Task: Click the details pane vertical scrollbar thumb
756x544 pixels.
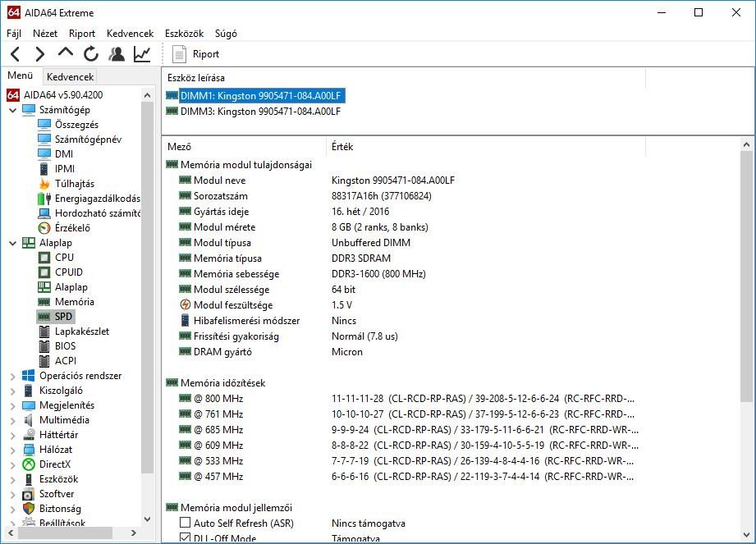Action: (746, 276)
